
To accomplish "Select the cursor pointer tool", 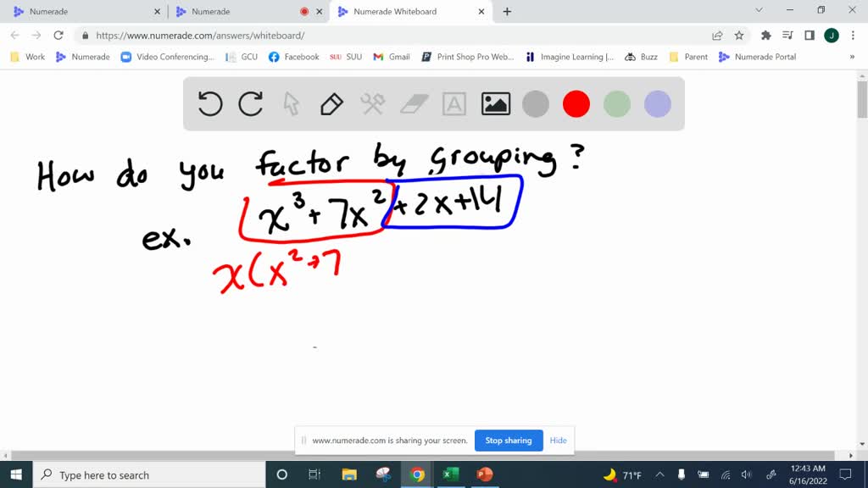I will pos(290,103).
